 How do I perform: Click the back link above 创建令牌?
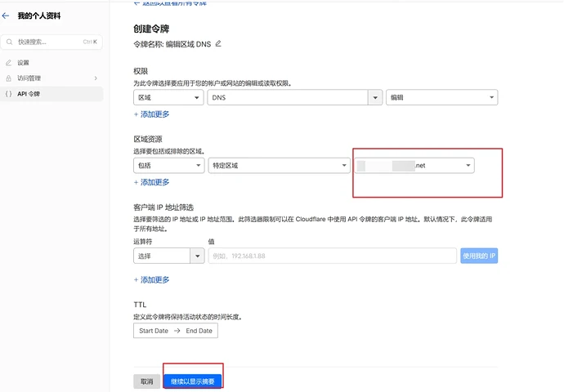click(x=170, y=3)
